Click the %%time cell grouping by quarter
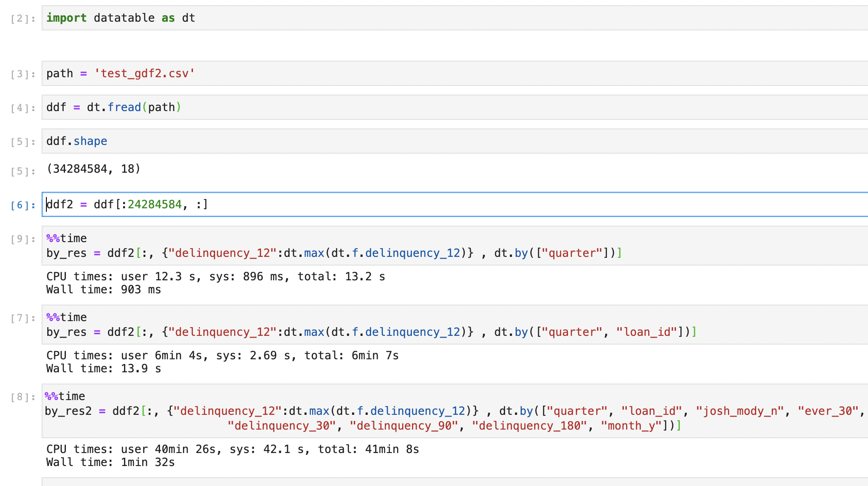The height and width of the screenshot is (486, 868). 260,245
